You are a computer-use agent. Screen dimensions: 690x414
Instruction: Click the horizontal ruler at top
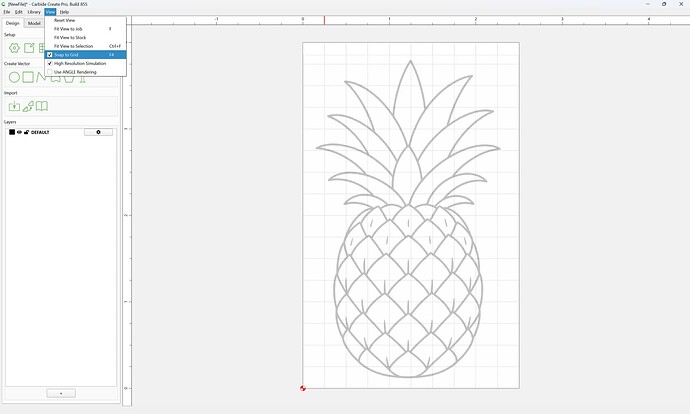[411, 20]
